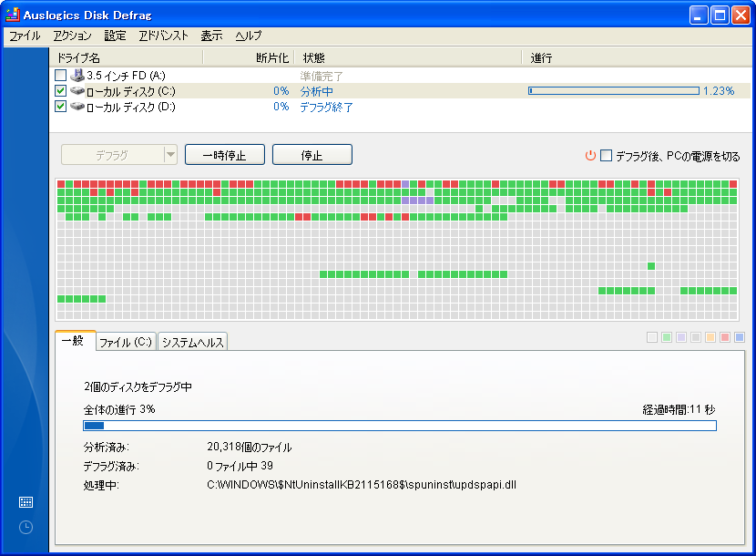Click the 20,318個のファイル analyzed count

[250, 447]
